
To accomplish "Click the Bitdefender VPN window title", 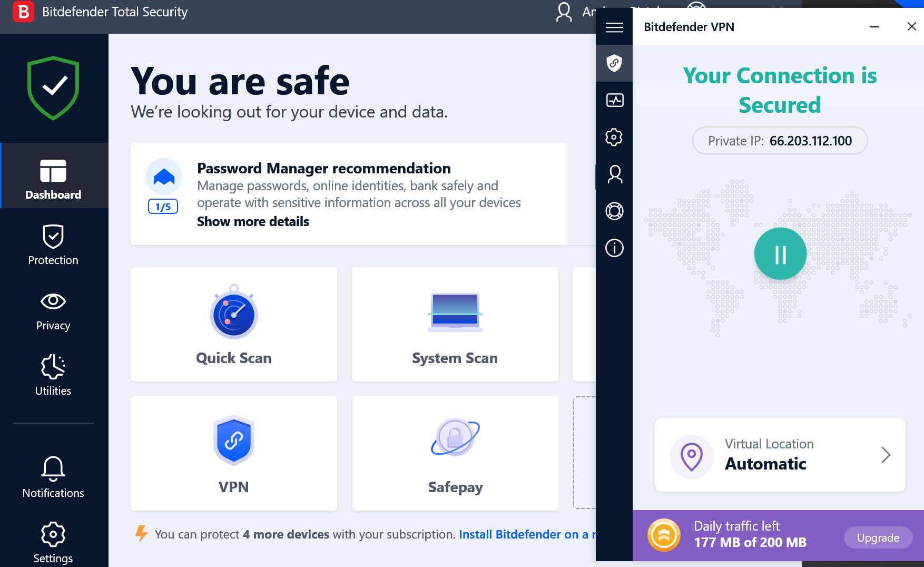I will [x=689, y=27].
